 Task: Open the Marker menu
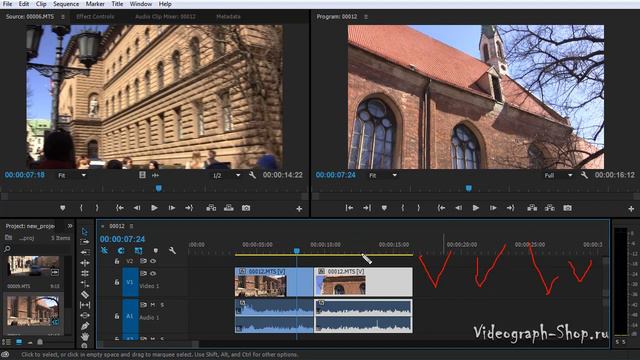95,4
